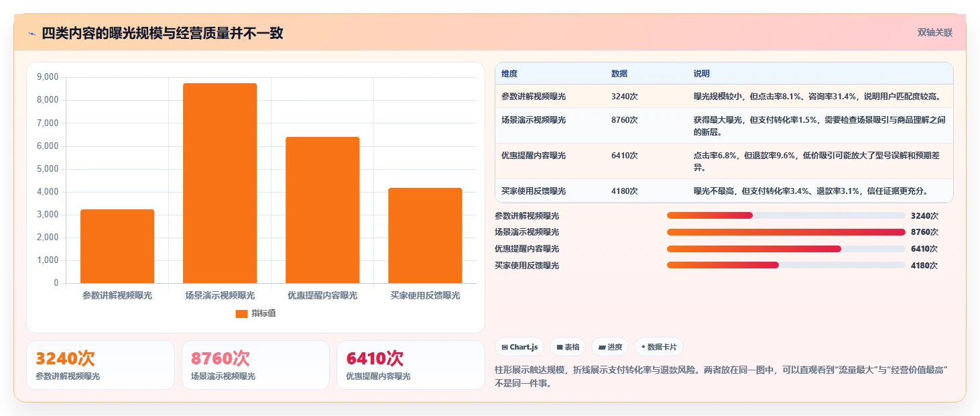Image resolution: width=980 pixels, height=416 pixels.
Task: Click description starting 曝光规模较小
Action: 818,97
